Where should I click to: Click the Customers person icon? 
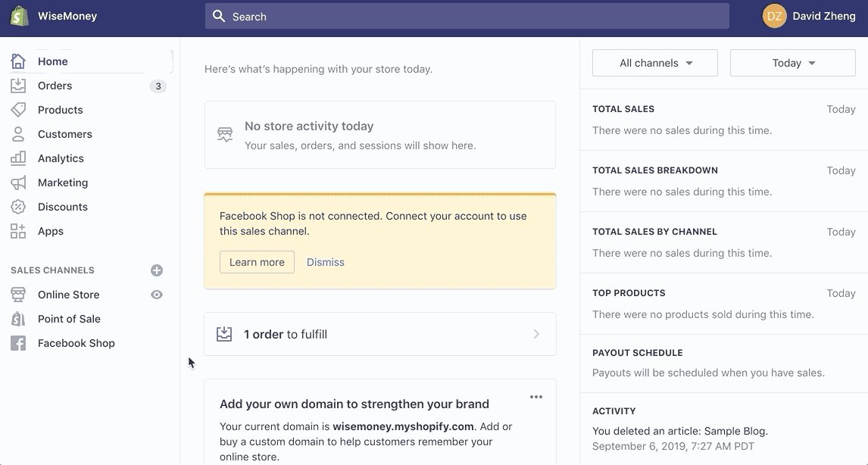pyautogui.click(x=18, y=134)
